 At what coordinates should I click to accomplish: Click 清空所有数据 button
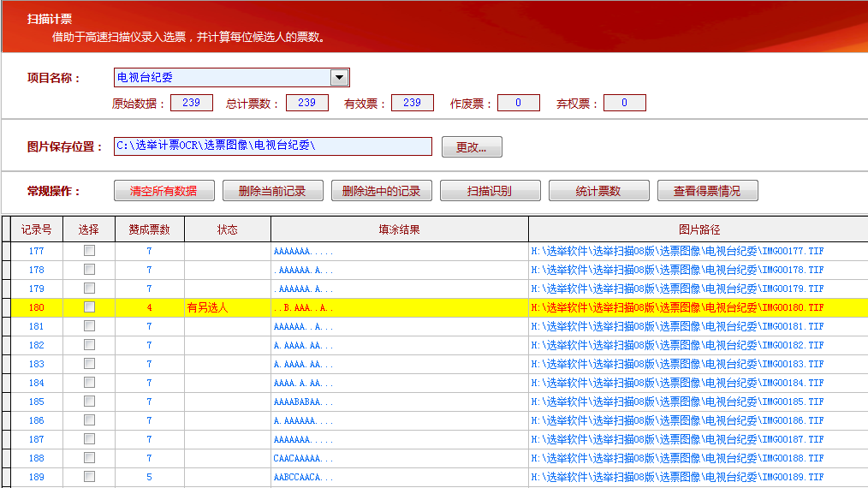click(x=163, y=191)
